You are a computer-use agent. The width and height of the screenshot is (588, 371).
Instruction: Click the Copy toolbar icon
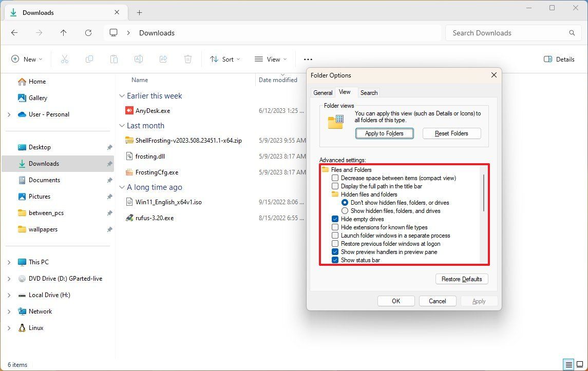click(89, 59)
